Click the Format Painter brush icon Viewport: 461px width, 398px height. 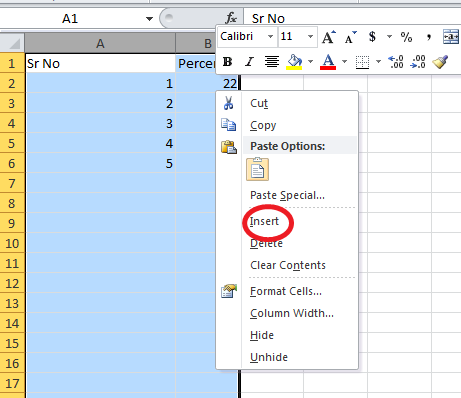point(440,62)
